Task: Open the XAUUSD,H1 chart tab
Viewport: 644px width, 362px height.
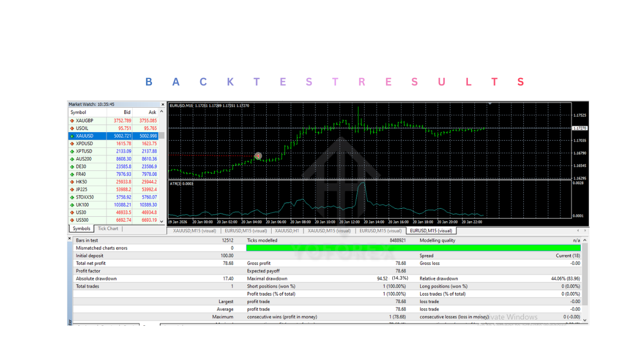Action: click(x=287, y=231)
